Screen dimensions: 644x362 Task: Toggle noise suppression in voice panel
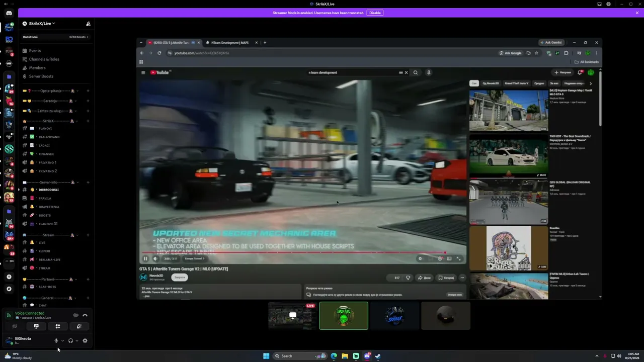tap(75, 315)
